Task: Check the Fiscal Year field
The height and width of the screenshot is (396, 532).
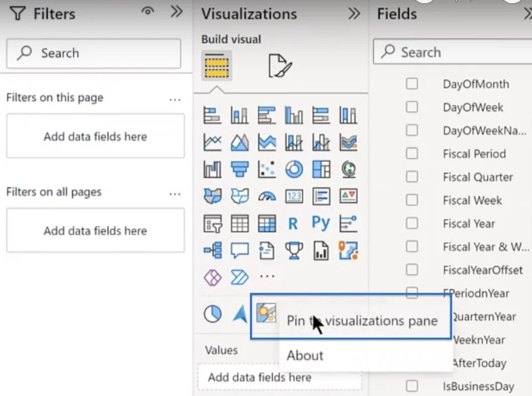Action: coord(412,223)
